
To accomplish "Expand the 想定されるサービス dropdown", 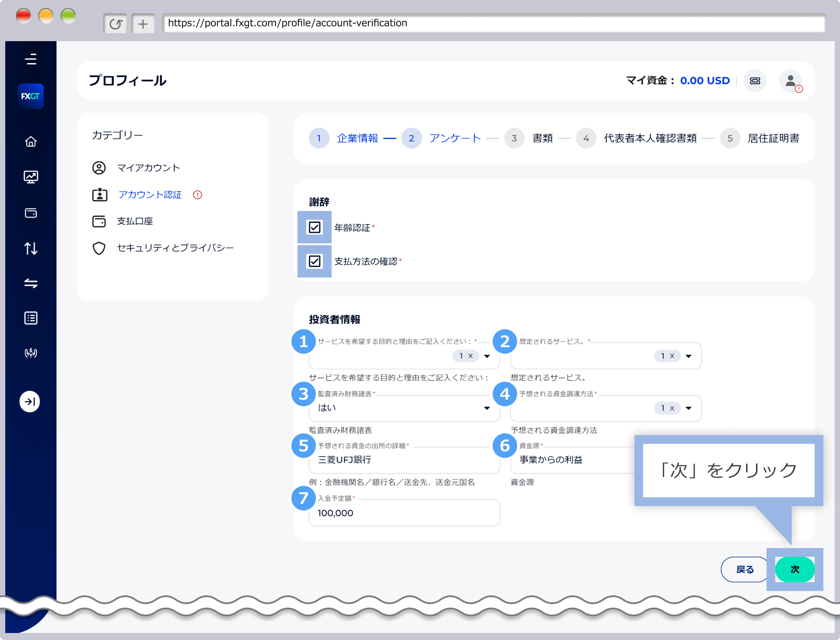I will click(688, 356).
